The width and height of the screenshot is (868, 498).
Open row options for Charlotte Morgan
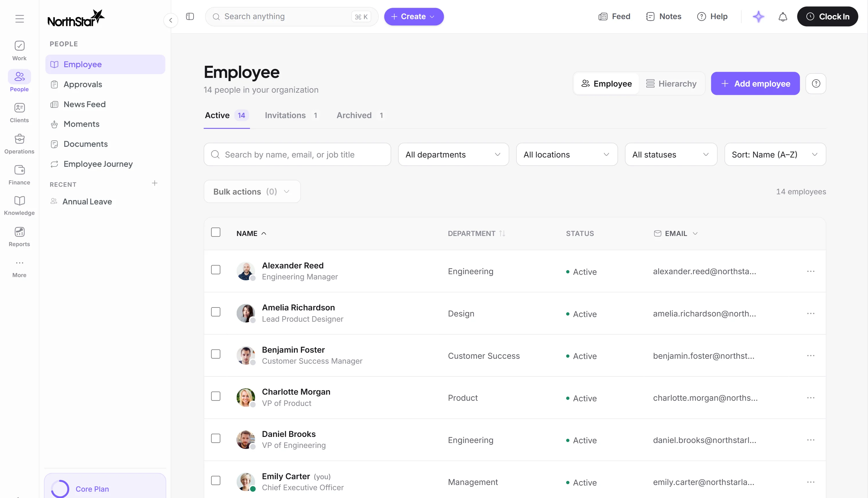click(x=811, y=398)
